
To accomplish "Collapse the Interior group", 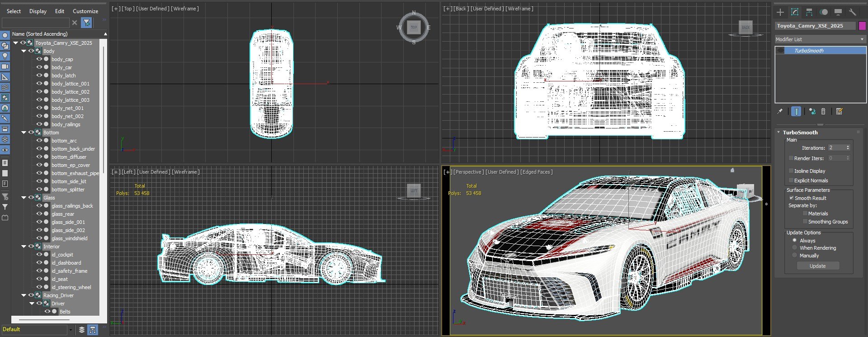I will pyautogui.click(x=24, y=247).
